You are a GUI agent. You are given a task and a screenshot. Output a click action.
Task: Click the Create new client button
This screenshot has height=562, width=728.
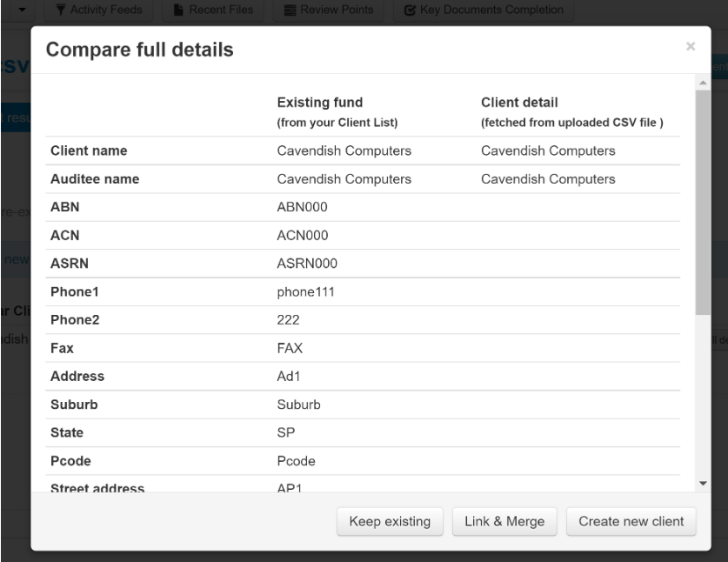[x=631, y=522]
